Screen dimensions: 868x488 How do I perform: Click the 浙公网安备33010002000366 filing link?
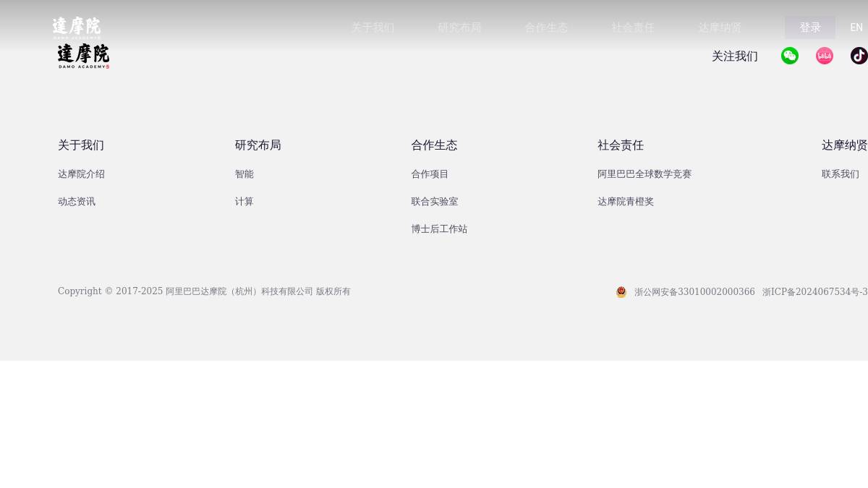tap(694, 292)
